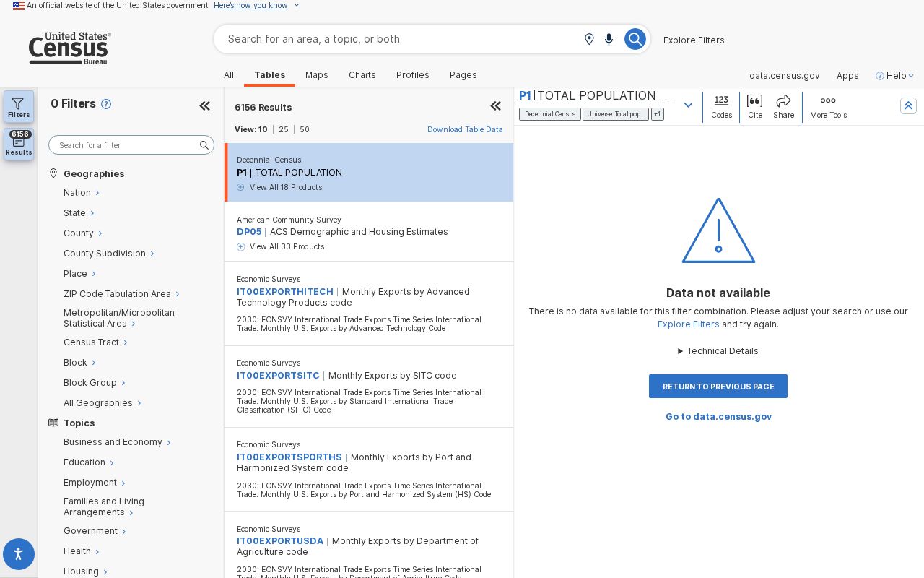
Task: Click the Return to Previous Page button
Action: (718, 387)
